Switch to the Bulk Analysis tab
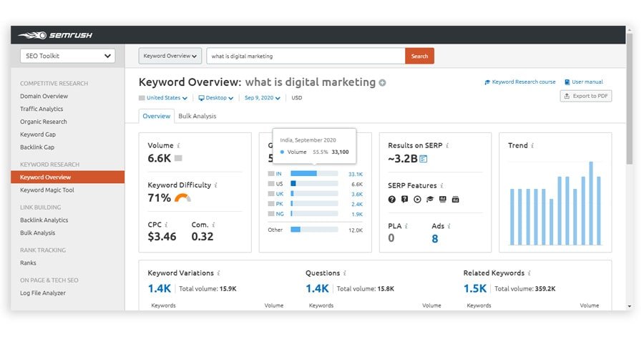Screen dimensions: 644x342 coord(197,116)
